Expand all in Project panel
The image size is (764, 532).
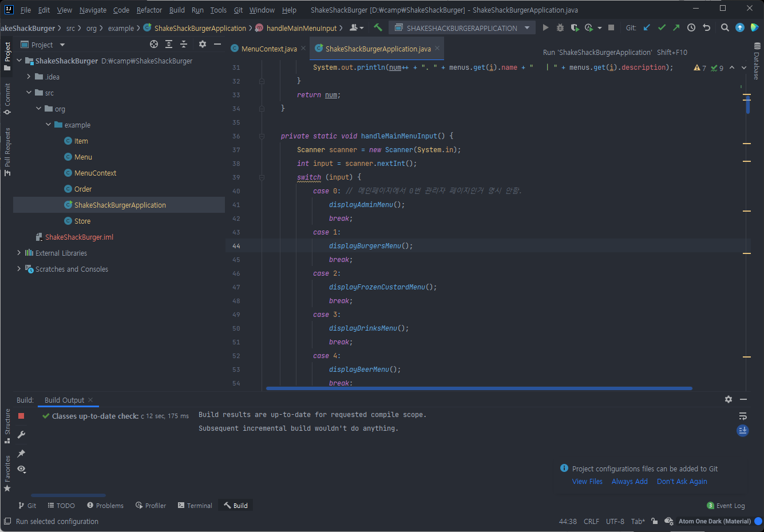click(169, 44)
